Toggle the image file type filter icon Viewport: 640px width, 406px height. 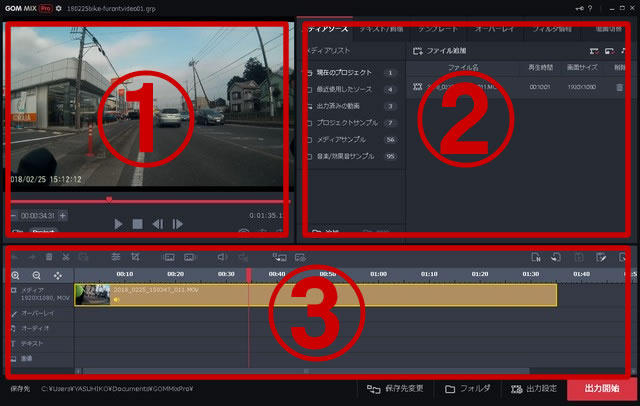[x=609, y=51]
